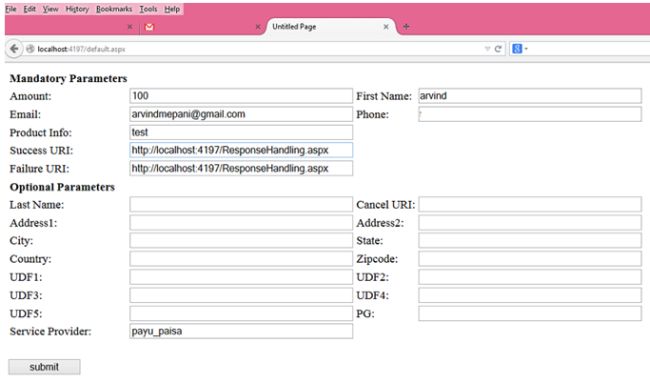
Task: Click the UDF5 input field
Action: pyautogui.click(x=241, y=313)
